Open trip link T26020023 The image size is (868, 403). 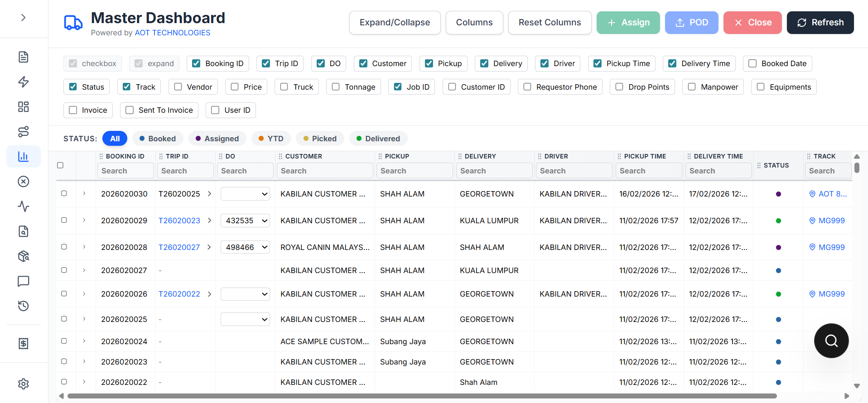(179, 221)
